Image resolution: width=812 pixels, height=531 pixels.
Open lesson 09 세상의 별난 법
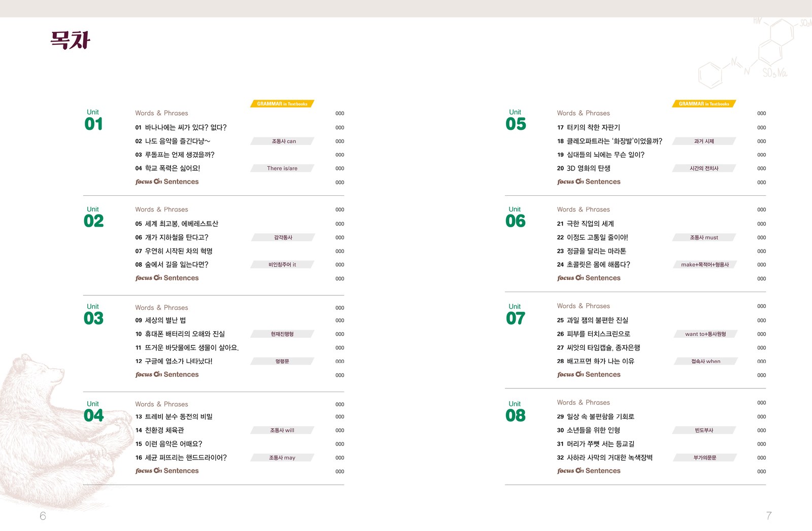160,320
